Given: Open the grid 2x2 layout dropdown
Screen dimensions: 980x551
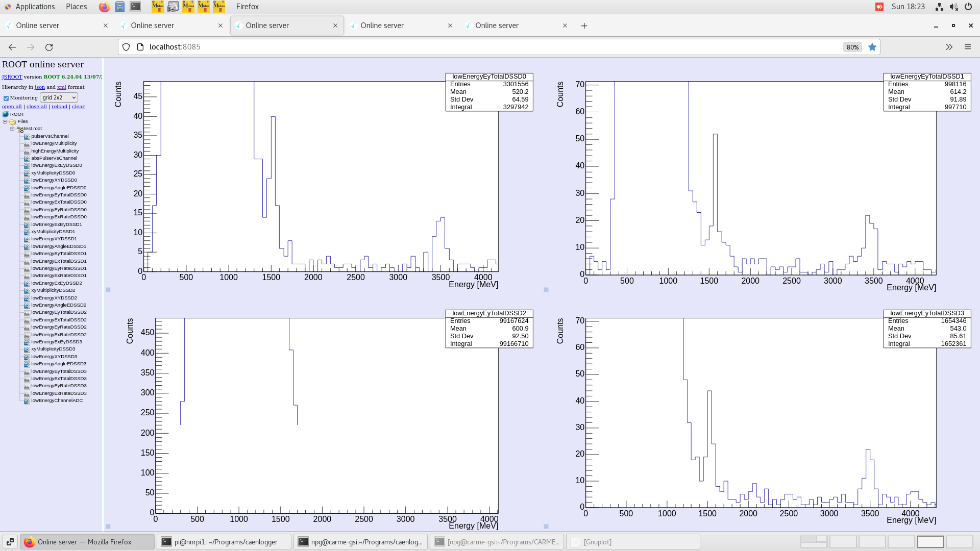Looking at the screenshot, I should pyautogui.click(x=59, y=97).
